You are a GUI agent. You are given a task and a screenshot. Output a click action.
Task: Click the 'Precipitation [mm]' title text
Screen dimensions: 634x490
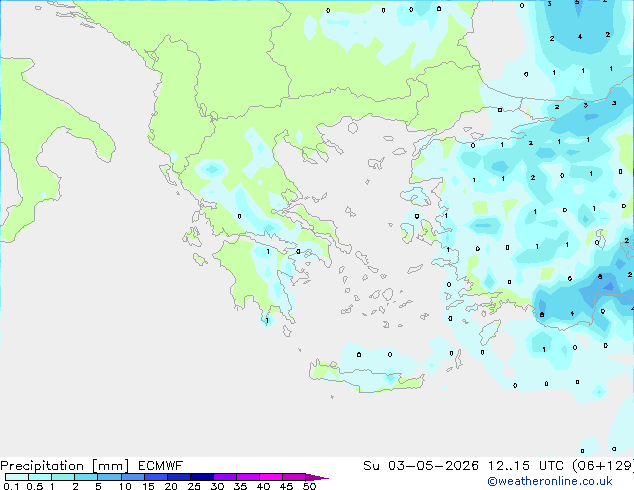[x=65, y=466]
